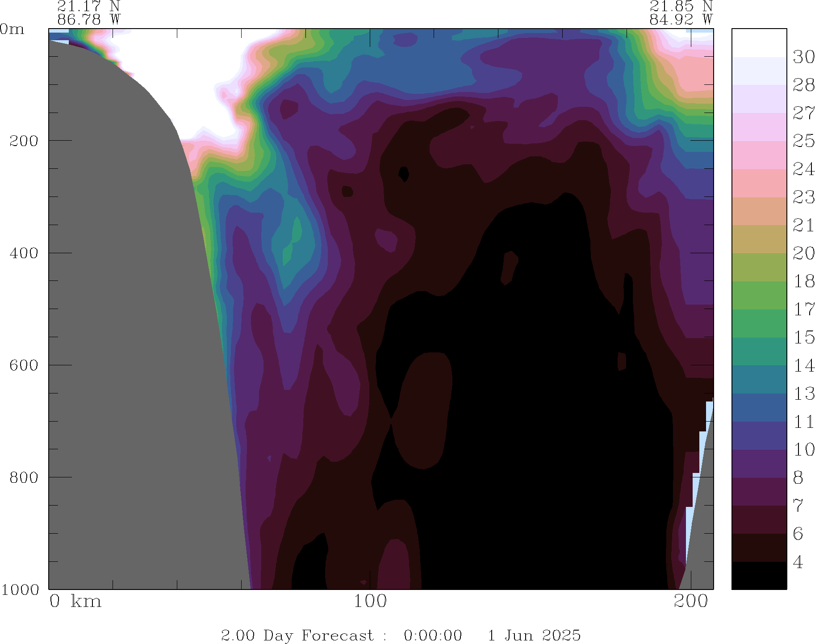Select the 100 km distance axis label
Image resolution: width=815 pixels, height=644 pixels.
[370, 601]
